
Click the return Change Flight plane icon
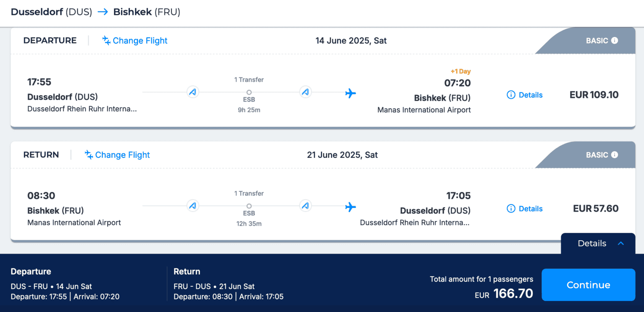tap(89, 155)
